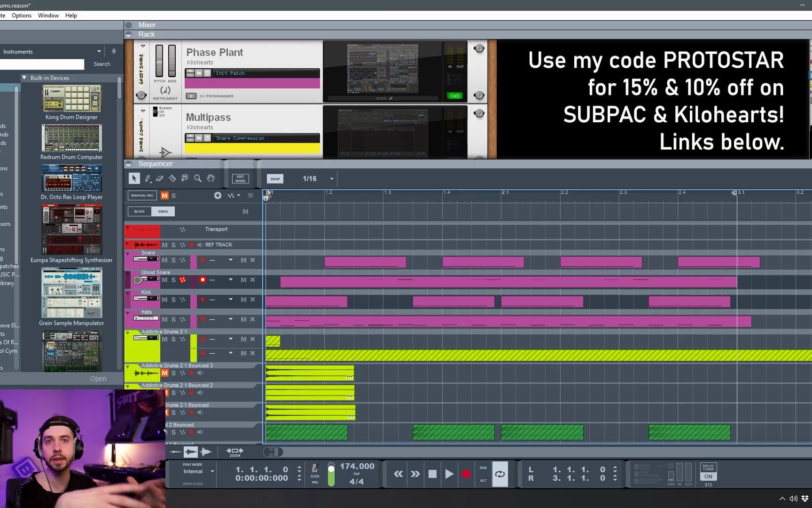
Task: Open the Sync Mode Internal dropdown
Action: (212, 471)
